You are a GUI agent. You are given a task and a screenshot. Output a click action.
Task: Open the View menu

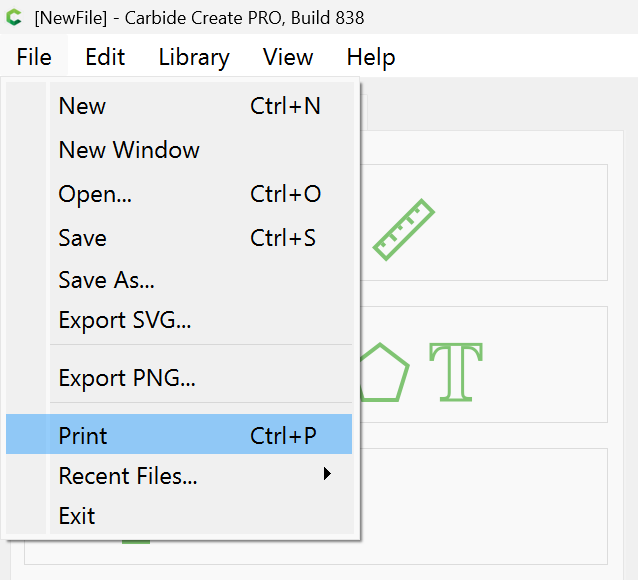pos(288,57)
